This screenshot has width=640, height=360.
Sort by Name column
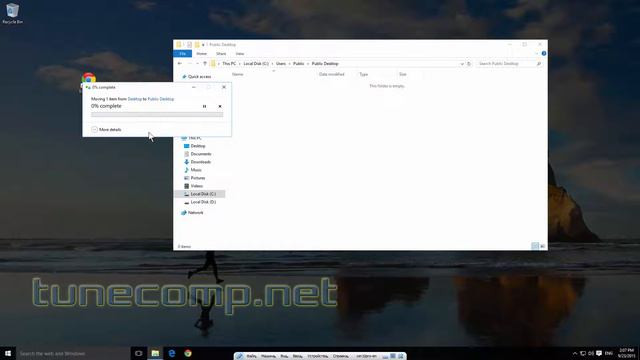pyautogui.click(x=238, y=74)
